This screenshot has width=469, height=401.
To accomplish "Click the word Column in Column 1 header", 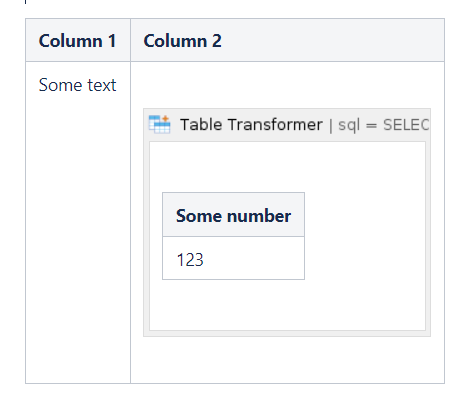I will [x=70, y=41].
